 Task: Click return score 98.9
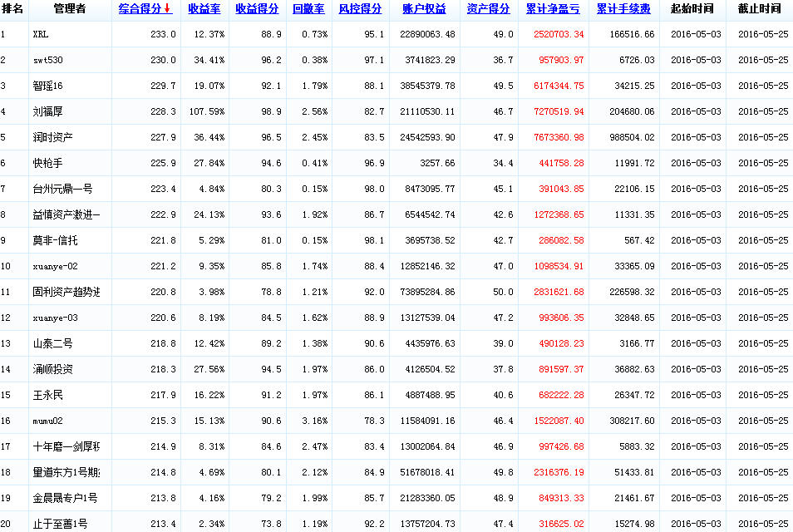coord(271,111)
